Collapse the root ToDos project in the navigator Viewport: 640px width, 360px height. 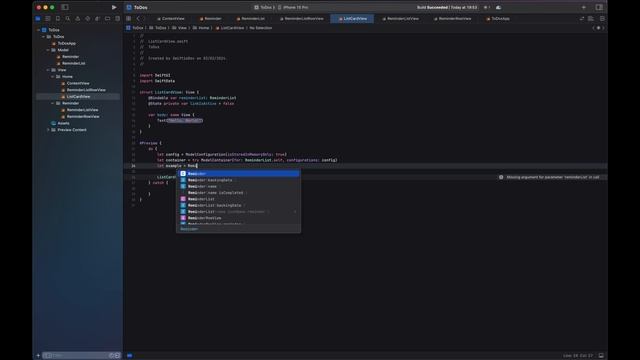(x=39, y=30)
